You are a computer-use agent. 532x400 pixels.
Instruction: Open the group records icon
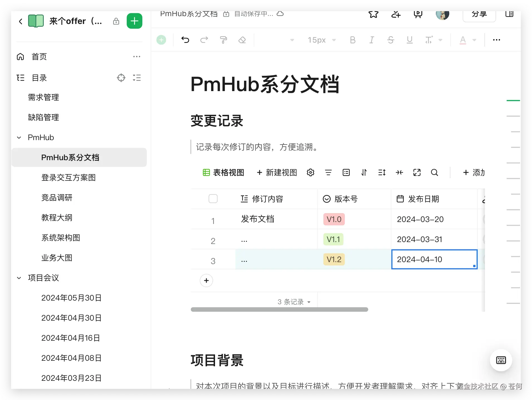click(346, 173)
